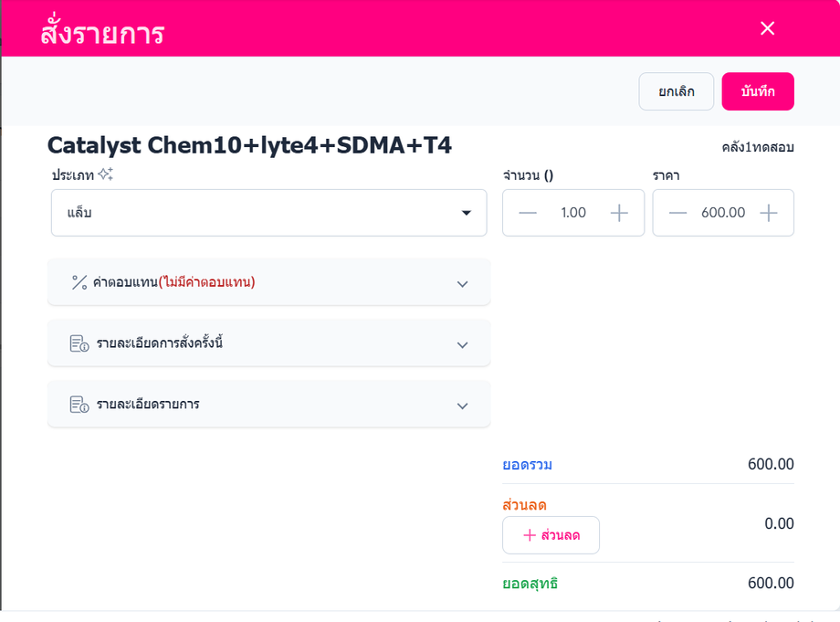Click the Catalyst Chem10+lyte4+SDMA+T4 item title
This screenshot has width=840, height=622.
249,145
